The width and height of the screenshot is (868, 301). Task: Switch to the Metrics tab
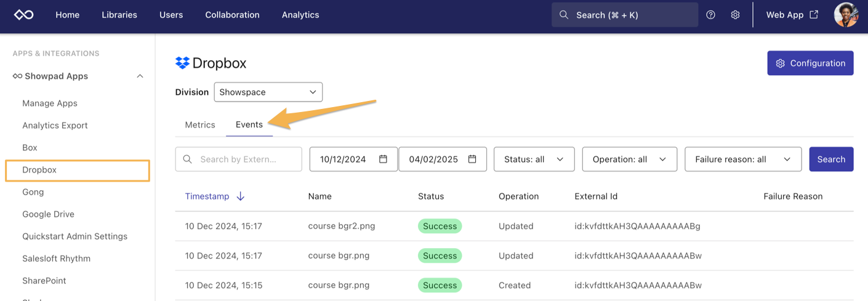point(200,124)
